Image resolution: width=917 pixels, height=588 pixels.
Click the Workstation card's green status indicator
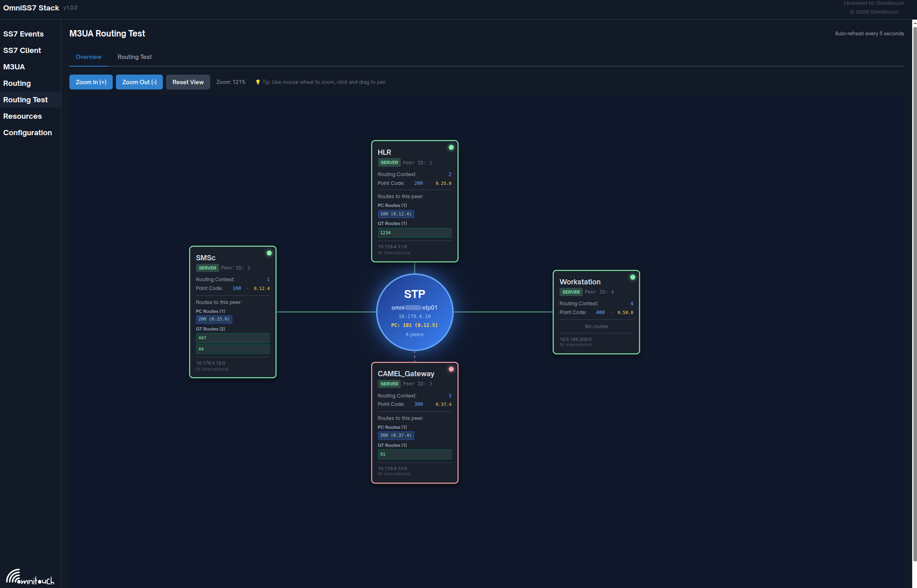[633, 277]
